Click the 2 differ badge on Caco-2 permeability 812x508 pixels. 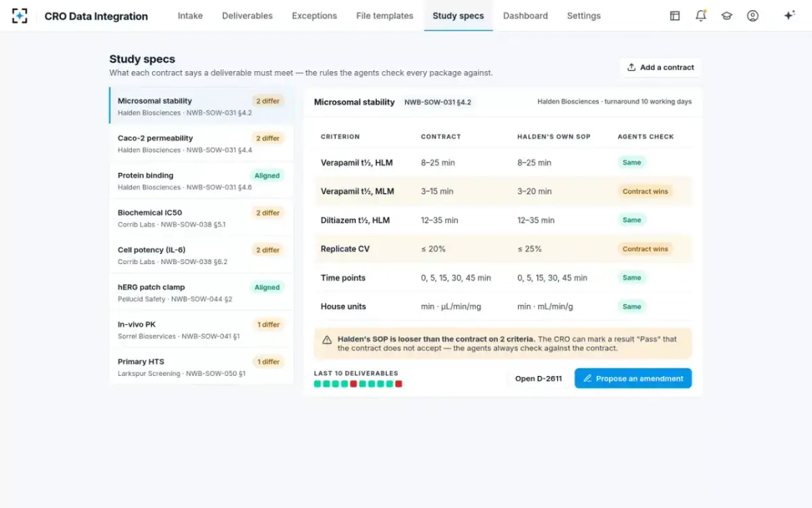[x=268, y=138]
